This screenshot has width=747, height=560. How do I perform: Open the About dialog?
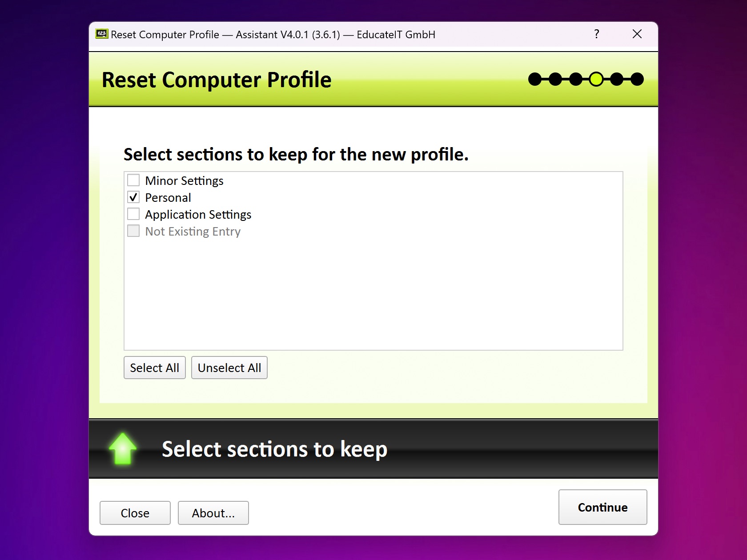tap(213, 513)
